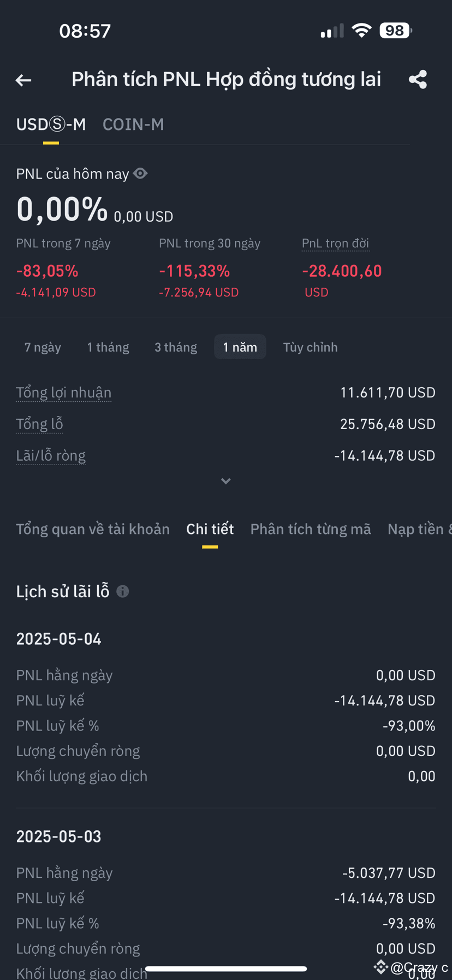Switch to the COIN-M tab
This screenshot has height=980, width=452.
(133, 124)
